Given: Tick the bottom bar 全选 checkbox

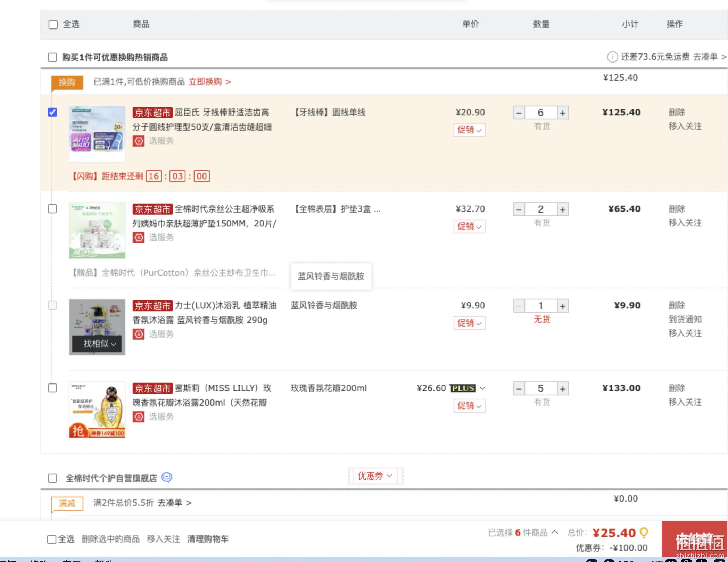Looking at the screenshot, I should 51,539.
